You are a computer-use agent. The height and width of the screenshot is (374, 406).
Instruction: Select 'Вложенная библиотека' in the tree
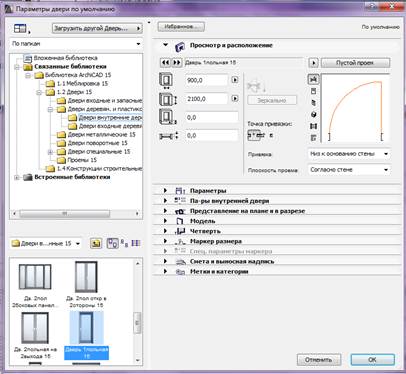coord(65,58)
